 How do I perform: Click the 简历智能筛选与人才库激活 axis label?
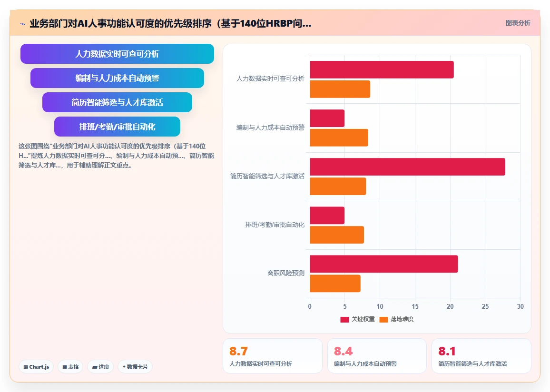267,176
